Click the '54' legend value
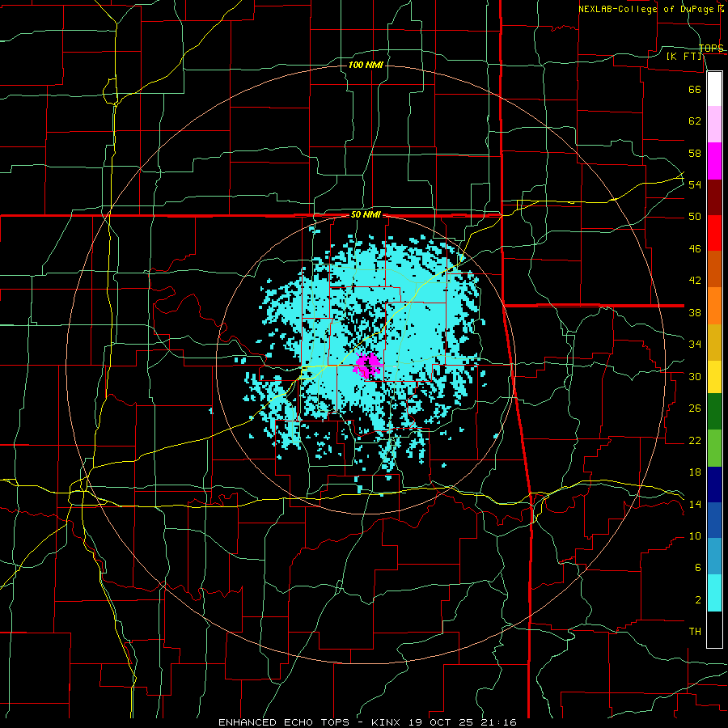Viewport: 728px width, 728px height. tap(695, 184)
